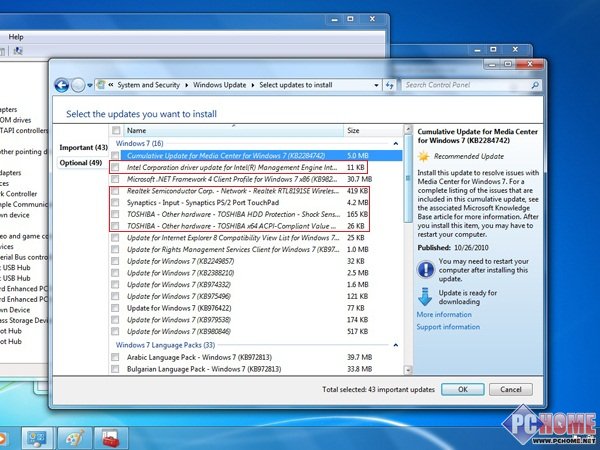
Task: Click the Cancel button
Action: (x=511, y=390)
